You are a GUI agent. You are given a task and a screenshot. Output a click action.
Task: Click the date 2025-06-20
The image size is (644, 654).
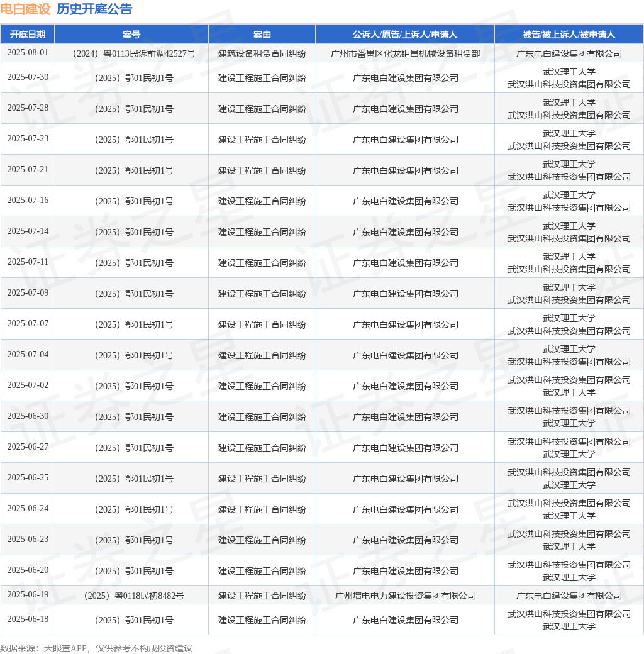click(x=28, y=571)
